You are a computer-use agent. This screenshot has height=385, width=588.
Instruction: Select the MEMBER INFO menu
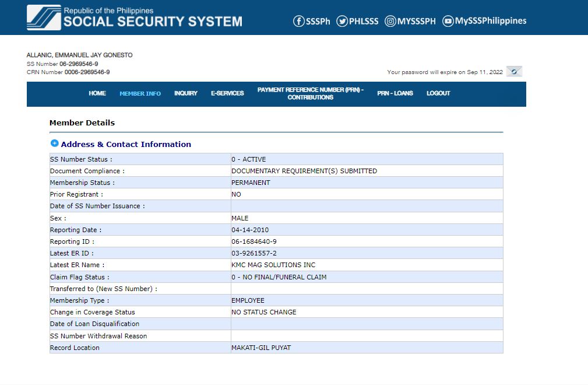(140, 93)
